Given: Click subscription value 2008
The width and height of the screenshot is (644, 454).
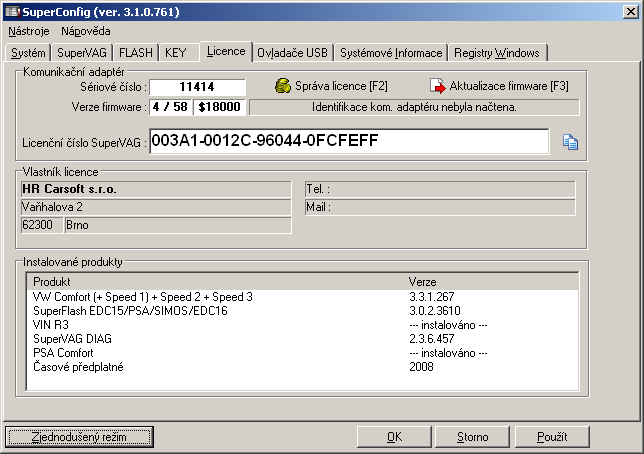Looking at the screenshot, I should (x=421, y=367).
